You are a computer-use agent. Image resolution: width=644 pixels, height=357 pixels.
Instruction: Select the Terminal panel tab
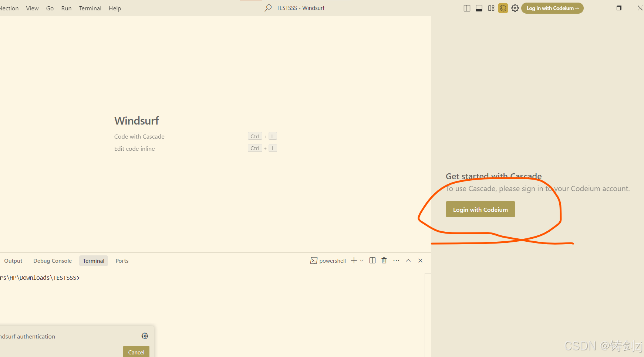[94, 261]
